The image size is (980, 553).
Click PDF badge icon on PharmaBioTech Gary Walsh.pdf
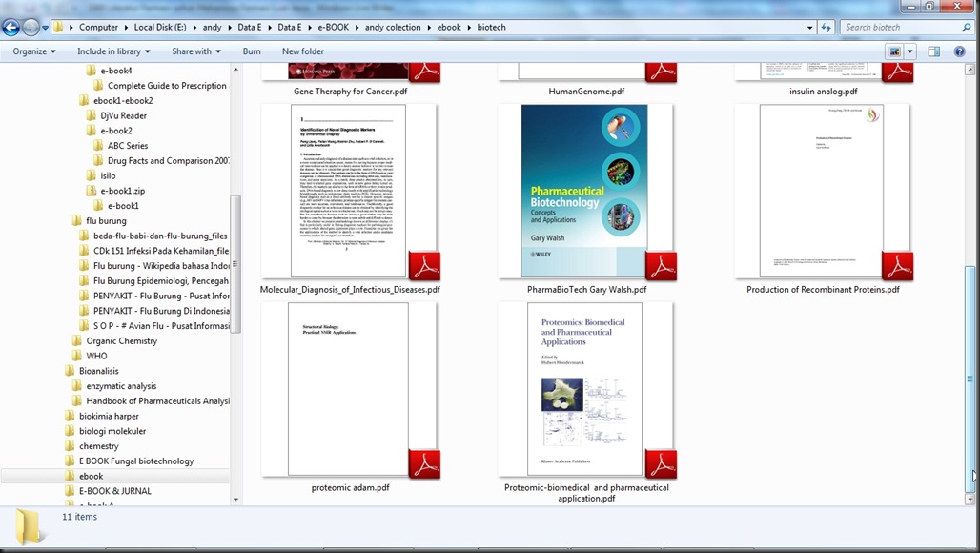661,266
